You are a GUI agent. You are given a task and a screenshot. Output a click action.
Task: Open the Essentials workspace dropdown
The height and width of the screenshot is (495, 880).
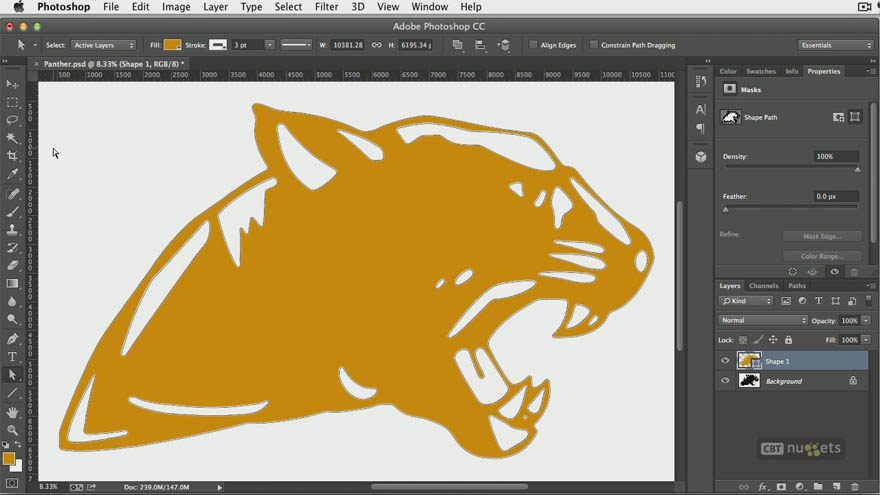836,45
